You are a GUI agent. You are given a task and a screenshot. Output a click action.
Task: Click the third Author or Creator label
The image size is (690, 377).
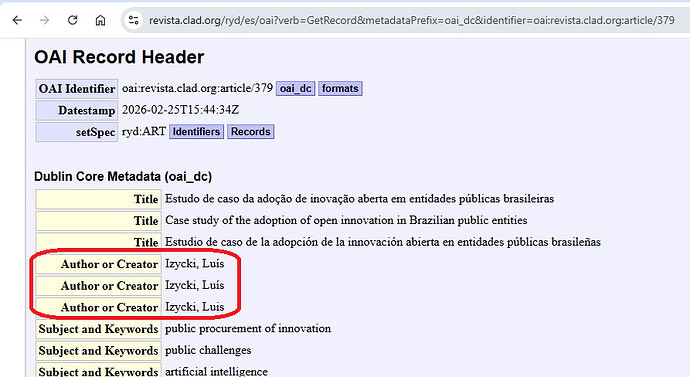pyautogui.click(x=99, y=307)
